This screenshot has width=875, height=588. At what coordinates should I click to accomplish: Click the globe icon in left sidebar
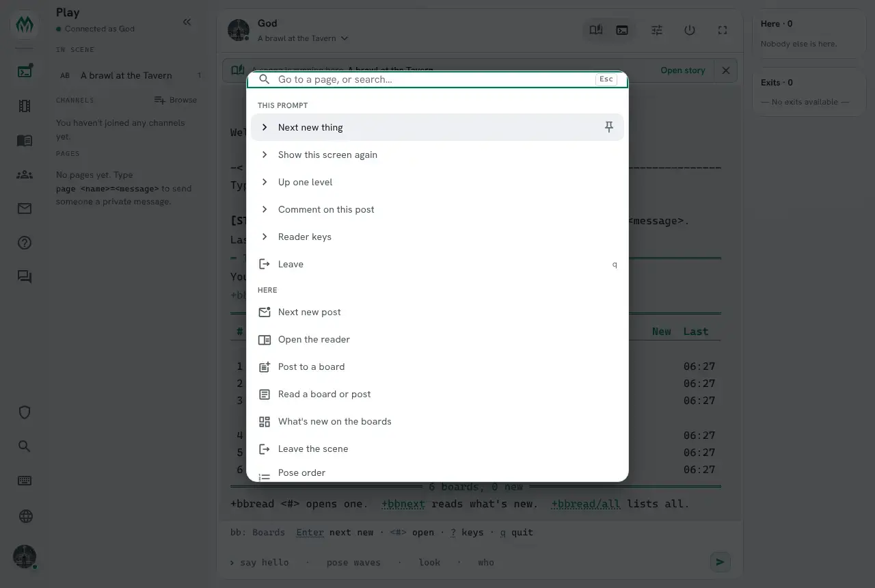pos(25,516)
